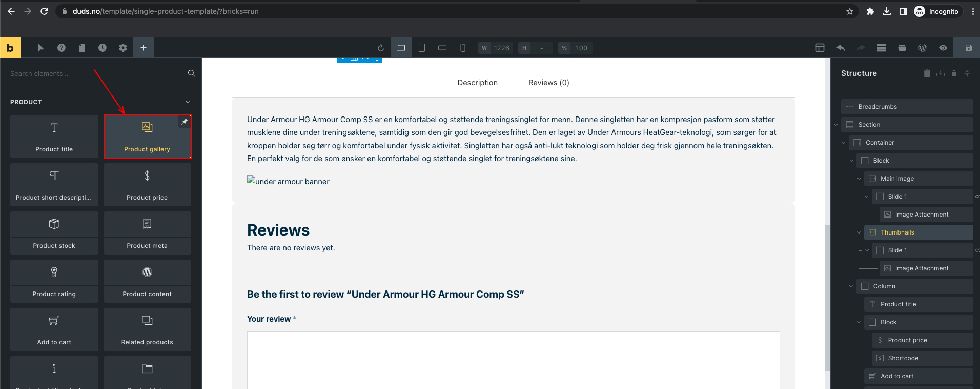
Task: Save template with floppy disk icon
Action: [x=969, y=48]
